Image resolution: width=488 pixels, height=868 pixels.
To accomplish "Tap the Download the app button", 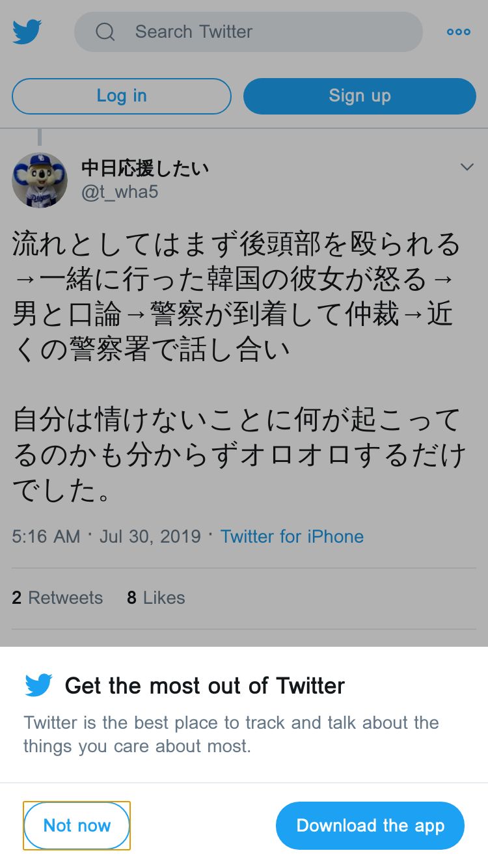I will [x=370, y=826].
